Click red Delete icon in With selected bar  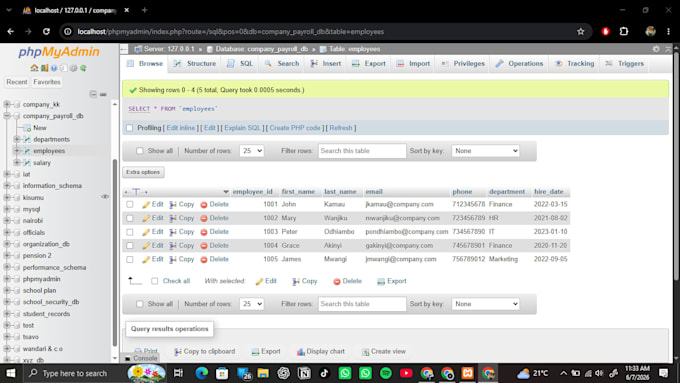[337, 282]
